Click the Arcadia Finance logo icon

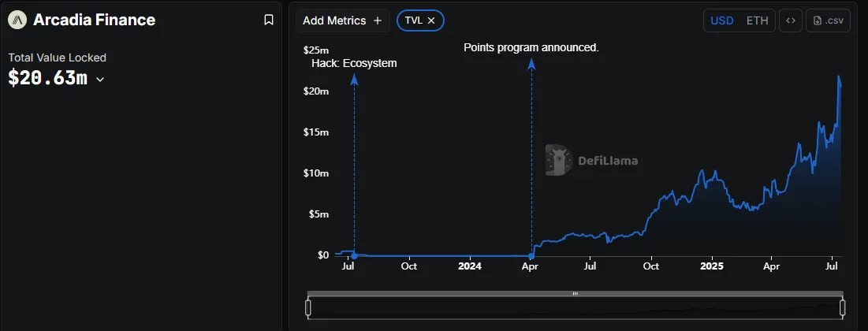point(17,20)
